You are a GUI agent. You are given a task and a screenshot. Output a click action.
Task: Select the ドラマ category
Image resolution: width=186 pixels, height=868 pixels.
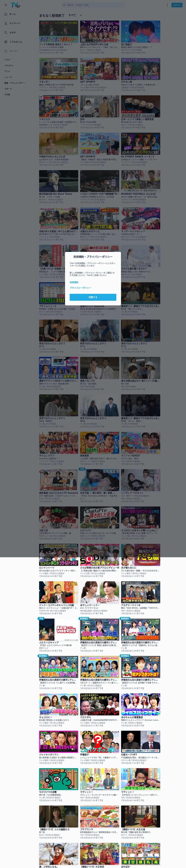[7, 60]
